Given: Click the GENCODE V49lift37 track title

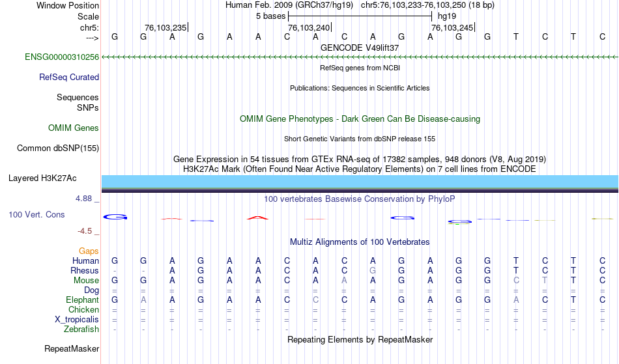Looking at the screenshot, I should [x=360, y=48].
